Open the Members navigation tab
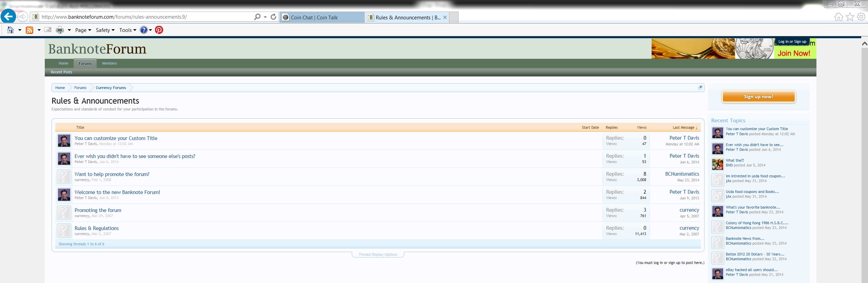The width and height of the screenshot is (868, 283). coord(109,63)
